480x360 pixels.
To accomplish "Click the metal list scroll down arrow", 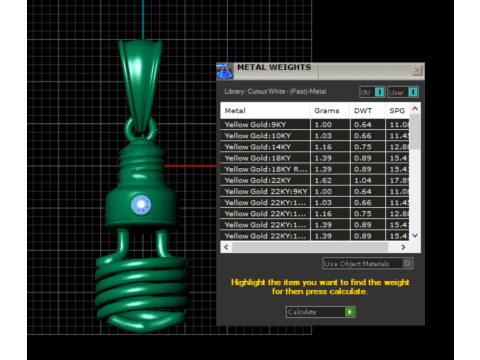I will click(x=415, y=236).
